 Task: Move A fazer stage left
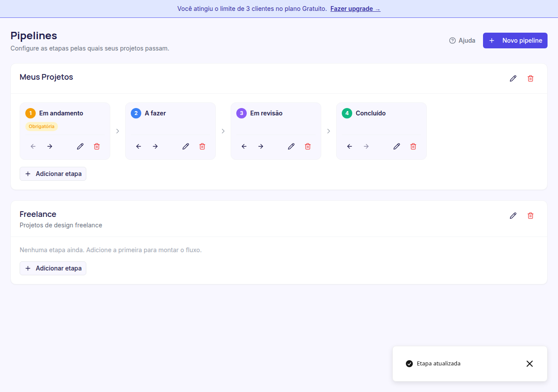tap(139, 146)
